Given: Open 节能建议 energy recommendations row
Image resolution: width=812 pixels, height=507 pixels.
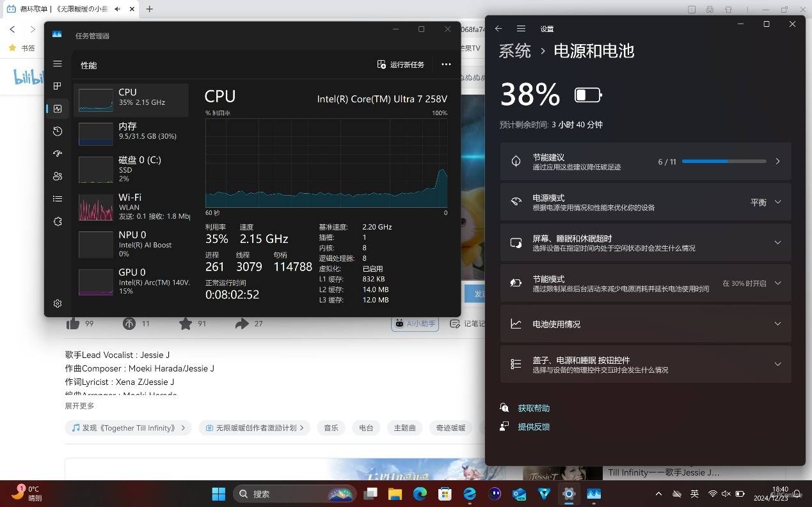Looking at the screenshot, I should pyautogui.click(x=646, y=162).
